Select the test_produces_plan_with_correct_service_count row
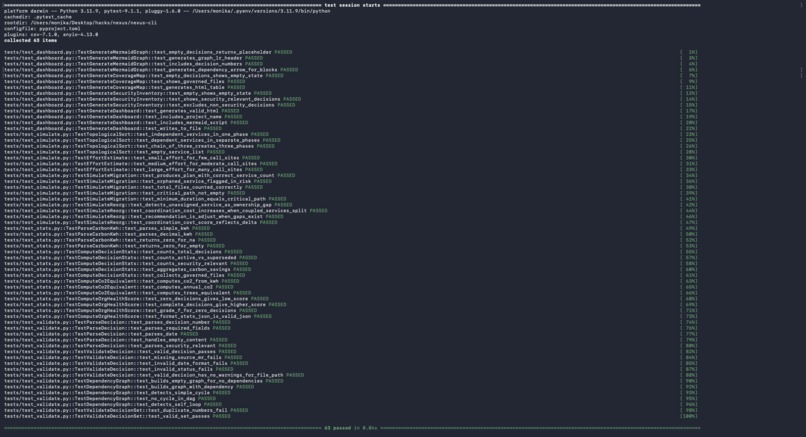Screen dimensions: 806x437 tap(150, 175)
